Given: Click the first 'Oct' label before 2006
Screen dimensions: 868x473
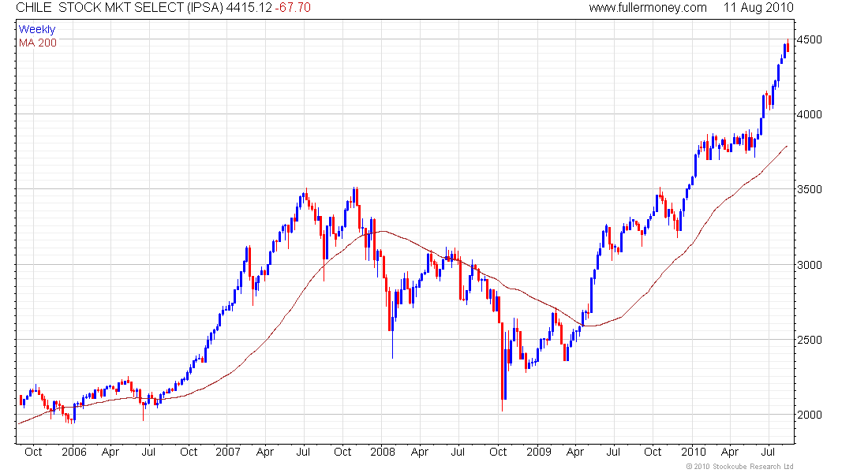Looking at the screenshot, I should tap(33, 452).
